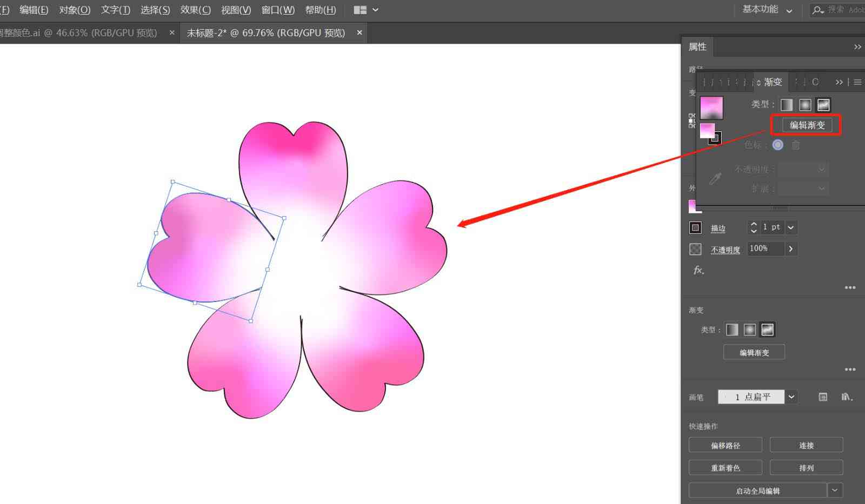
Task: Click the fill gradient swatch in Gradient panel
Action: pyautogui.click(x=707, y=130)
